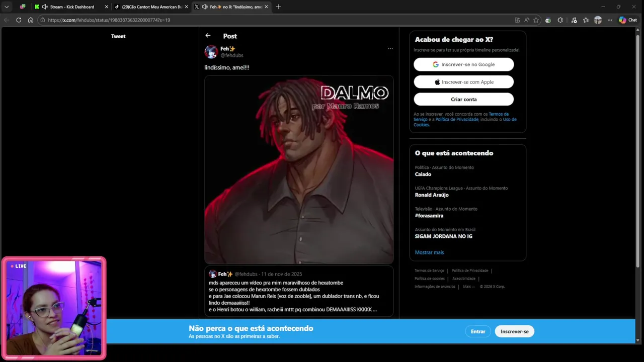Close the Cão Cantor tab
644x362 pixels.
(x=186, y=7)
